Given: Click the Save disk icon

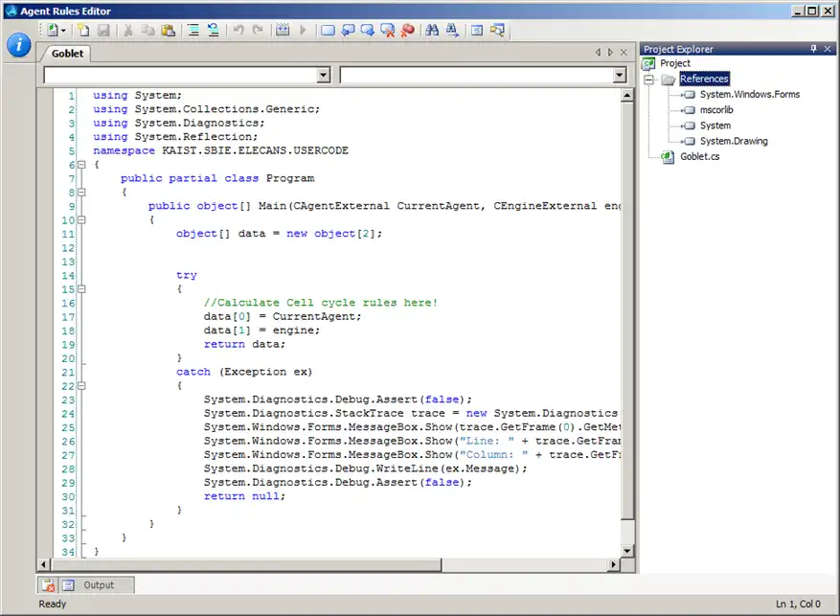Looking at the screenshot, I should 103,30.
